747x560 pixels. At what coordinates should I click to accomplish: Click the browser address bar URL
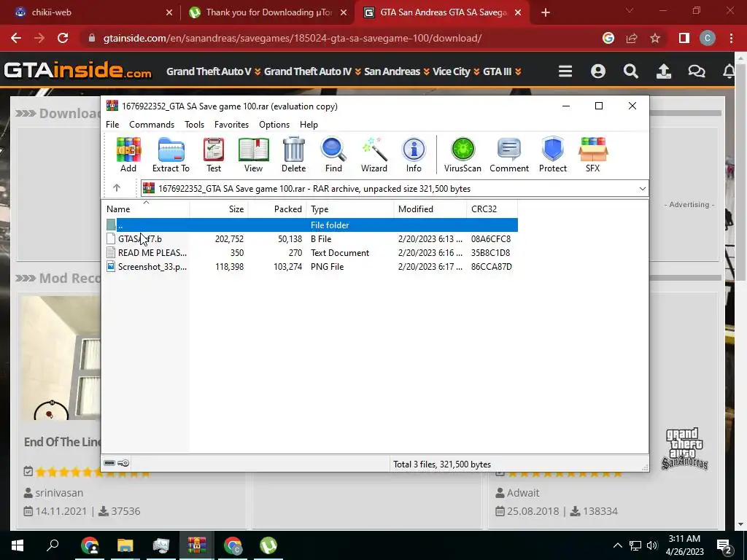292,38
